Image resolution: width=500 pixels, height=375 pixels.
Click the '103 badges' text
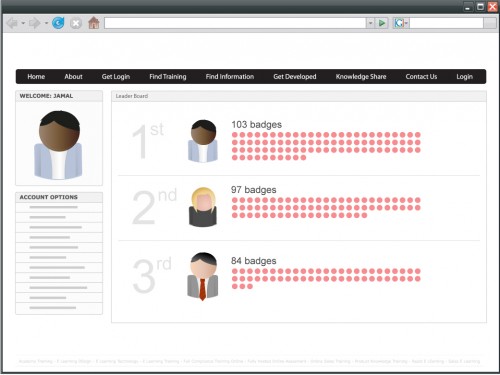(256, 125)
